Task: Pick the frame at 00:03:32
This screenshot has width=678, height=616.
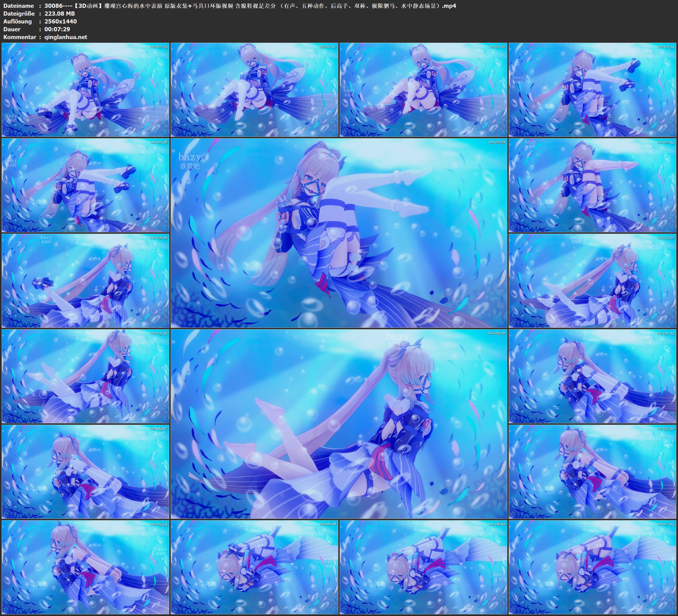Action: click(x=593, y=281)
